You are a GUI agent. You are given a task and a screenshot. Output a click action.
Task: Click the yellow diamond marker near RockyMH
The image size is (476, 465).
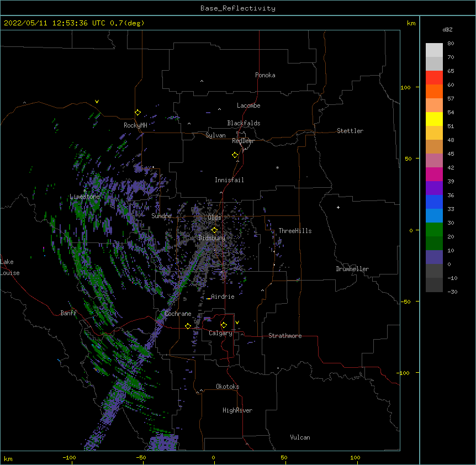[138, 113]
